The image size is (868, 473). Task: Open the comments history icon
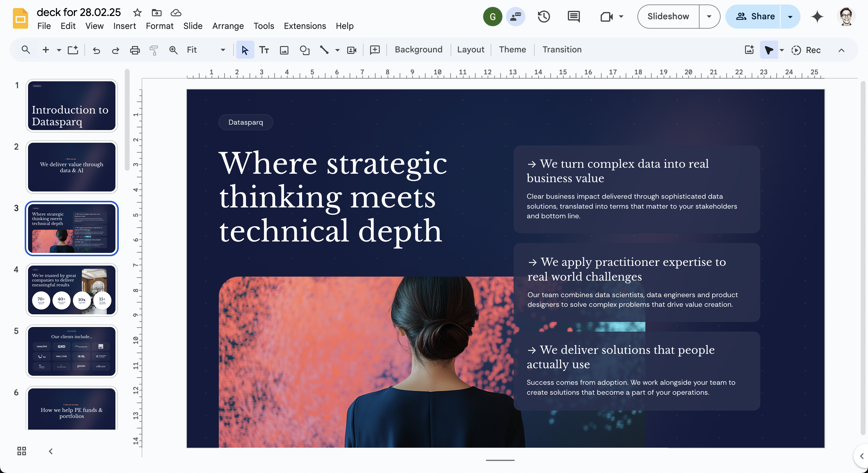(573, 17)
